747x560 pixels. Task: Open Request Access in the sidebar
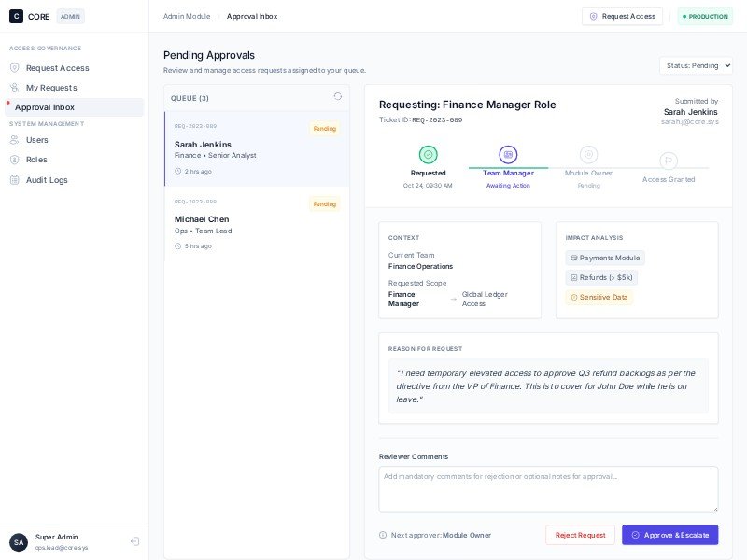[57, 68]
